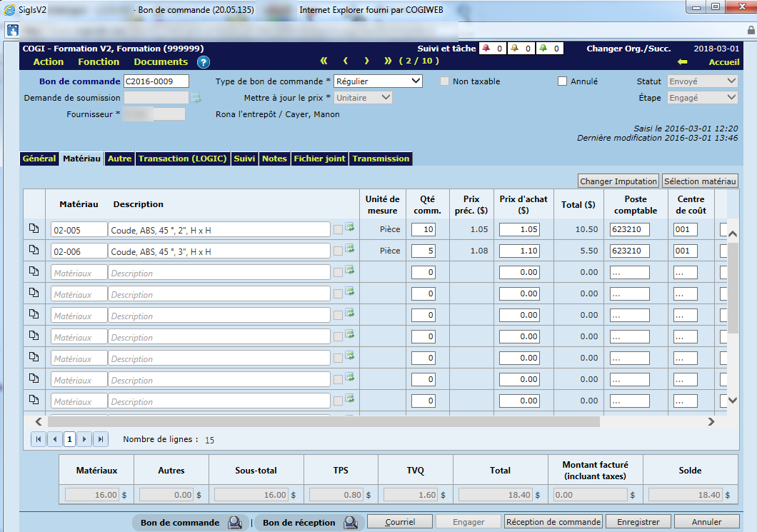
Task: Click the green lookup icon on the 02-006 row
Action: point(350,249)
